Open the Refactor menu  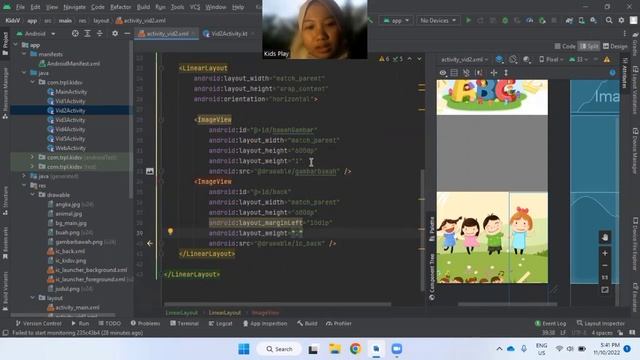[x=120, y=7]
